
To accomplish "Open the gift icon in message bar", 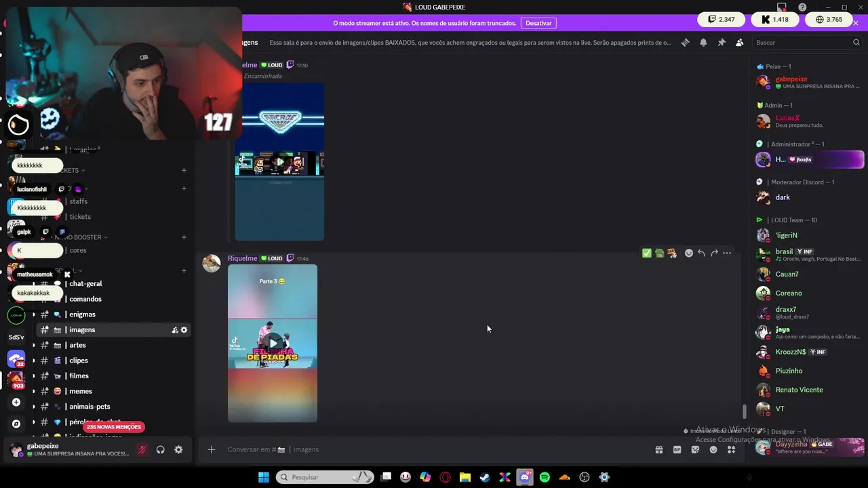I will [x=658, y=449].
